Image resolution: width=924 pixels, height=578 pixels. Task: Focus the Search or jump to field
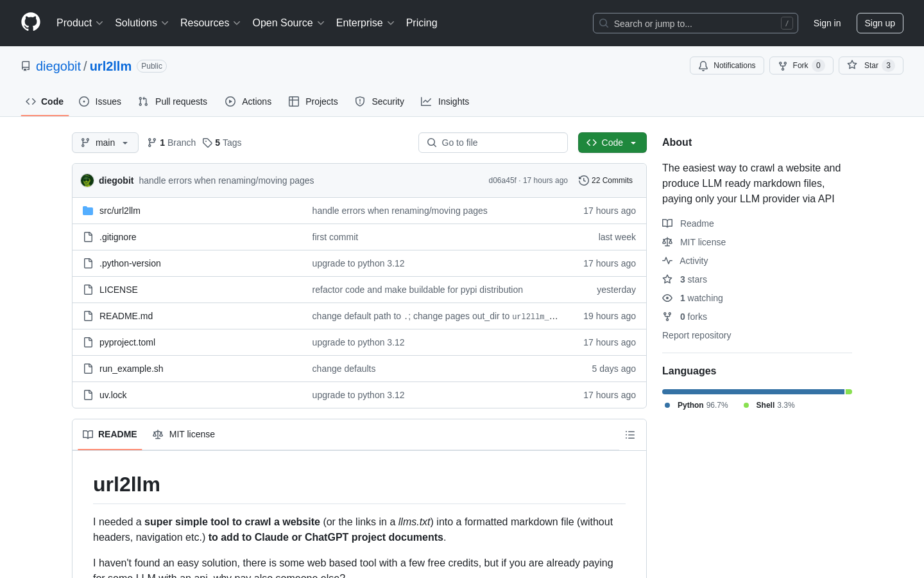(x=696, y=23)
